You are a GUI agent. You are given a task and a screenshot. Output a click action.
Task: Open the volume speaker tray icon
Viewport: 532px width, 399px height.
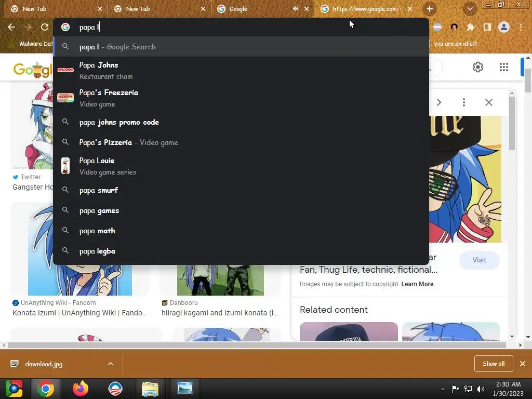click(481, 389)
